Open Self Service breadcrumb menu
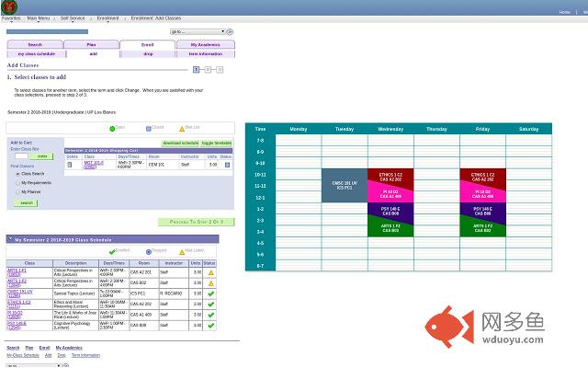This screenshot has width=588, height=368. coord(73,18)
